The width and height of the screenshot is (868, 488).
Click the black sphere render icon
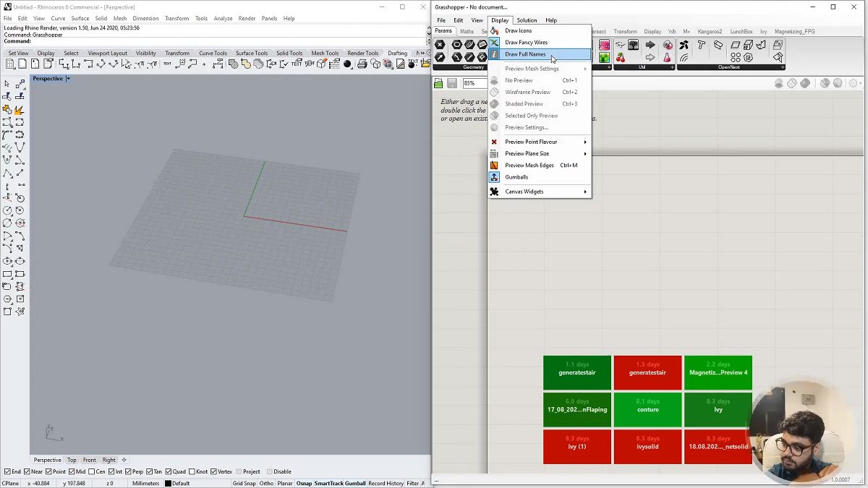[347, 64]
